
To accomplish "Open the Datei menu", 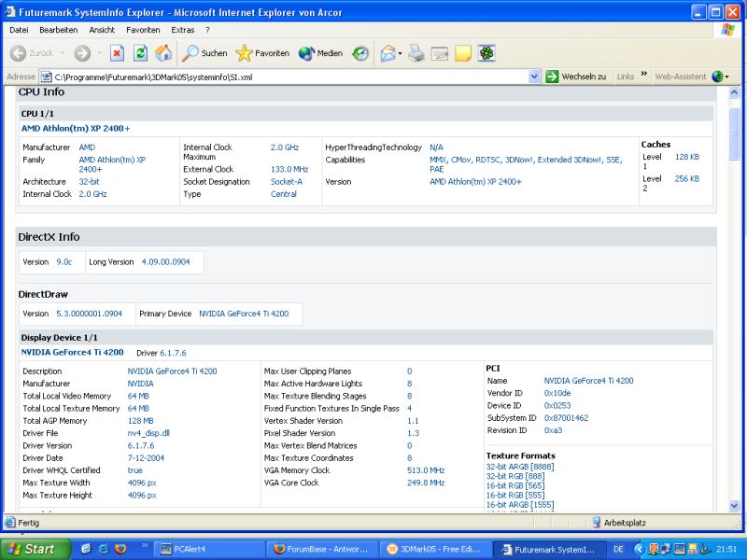I will pyautogui.click(x=19, y=30).
